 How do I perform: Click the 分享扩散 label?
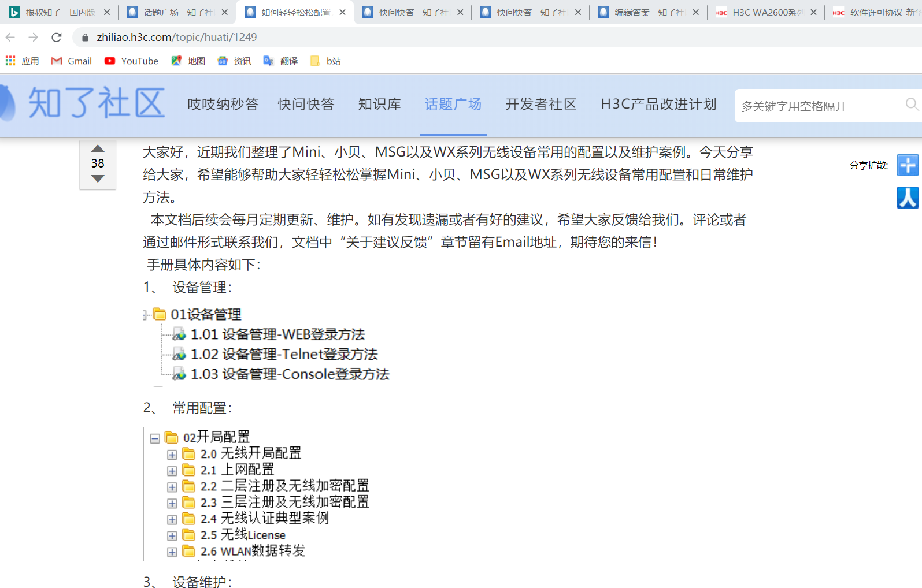pyautogui.click(x=869, y=166)
